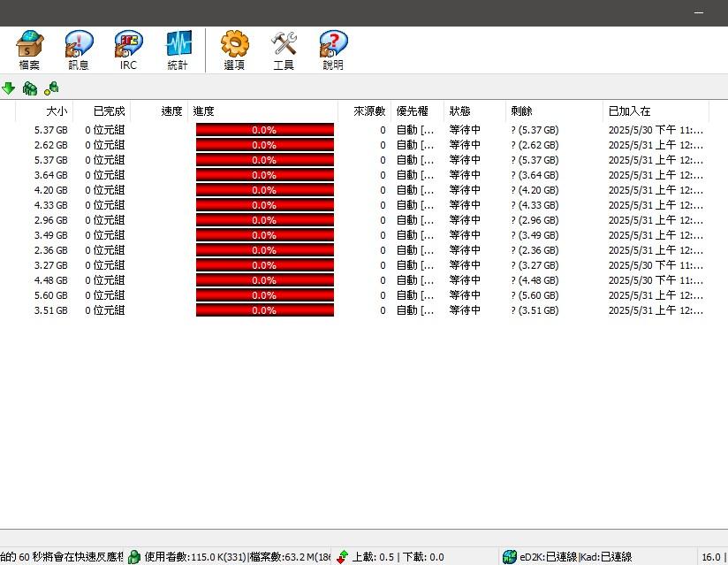Show the 統計 statistics view
The width and height of the screenshot is (728, 565).
pos(178,50)
